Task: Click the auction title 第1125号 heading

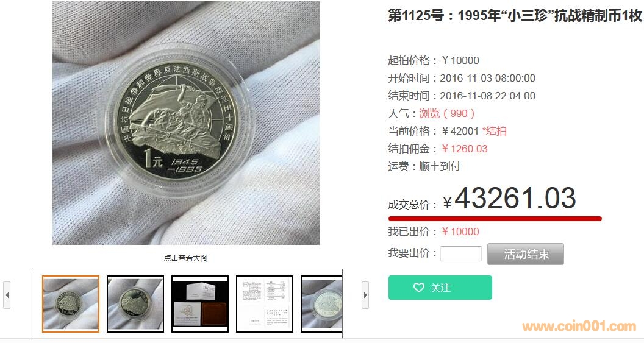Action: click(515, 16)
